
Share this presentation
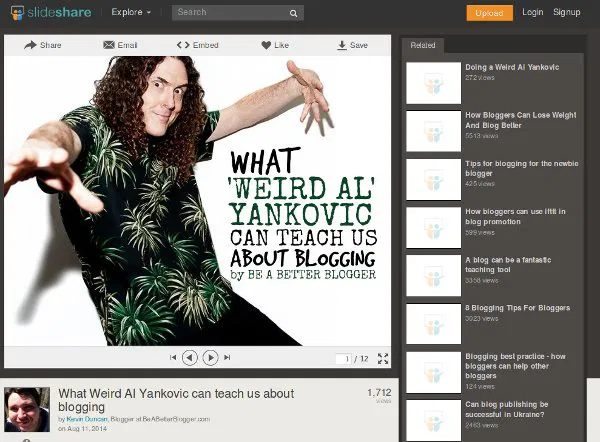(42, 45)
